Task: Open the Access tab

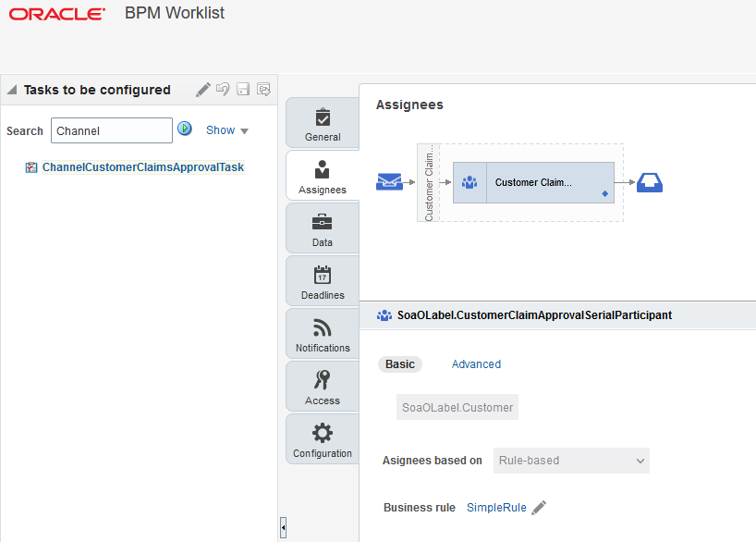Action: 323,387
